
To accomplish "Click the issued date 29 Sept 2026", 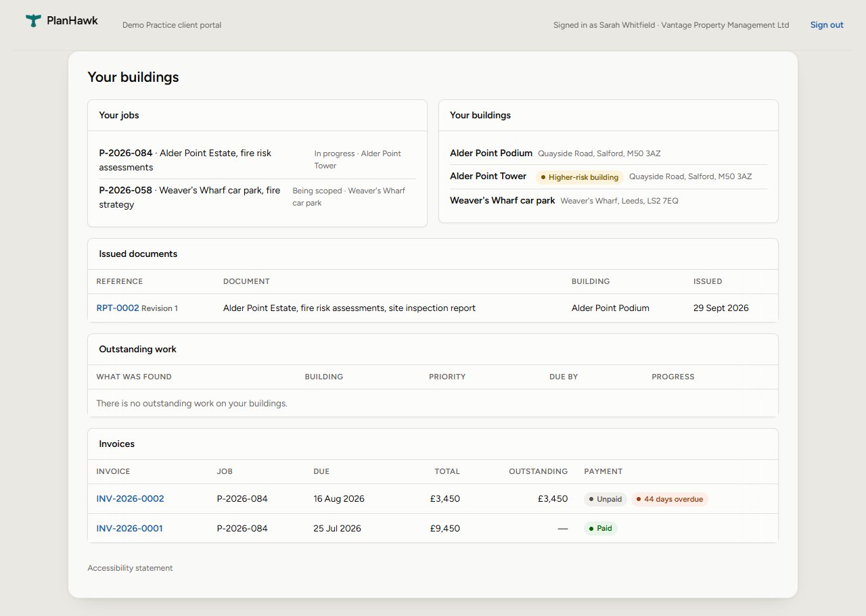I will (721, 308).
